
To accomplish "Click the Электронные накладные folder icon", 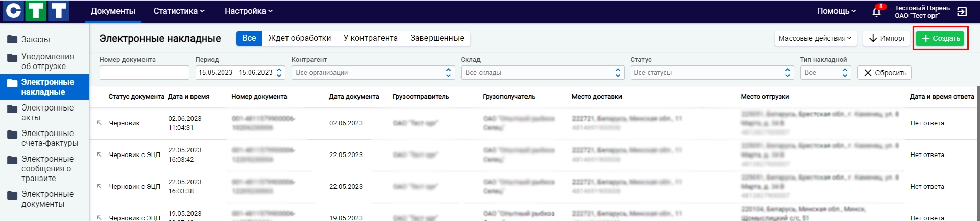I will (12, 83).
